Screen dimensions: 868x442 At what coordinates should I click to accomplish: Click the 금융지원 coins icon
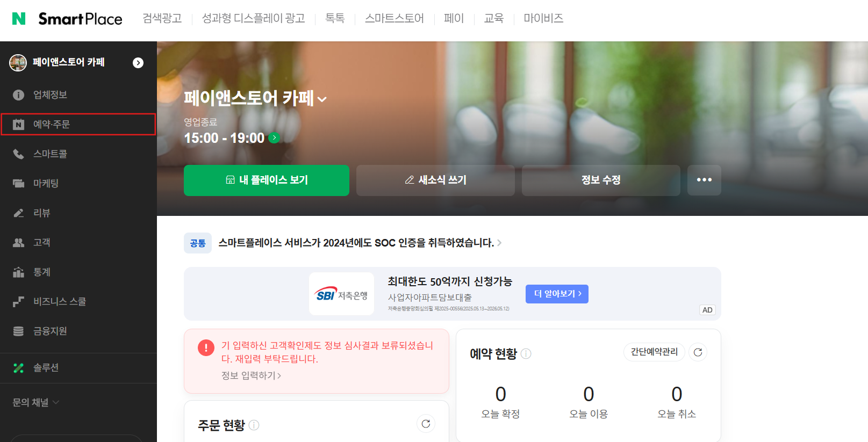click(x=18, y=331)
